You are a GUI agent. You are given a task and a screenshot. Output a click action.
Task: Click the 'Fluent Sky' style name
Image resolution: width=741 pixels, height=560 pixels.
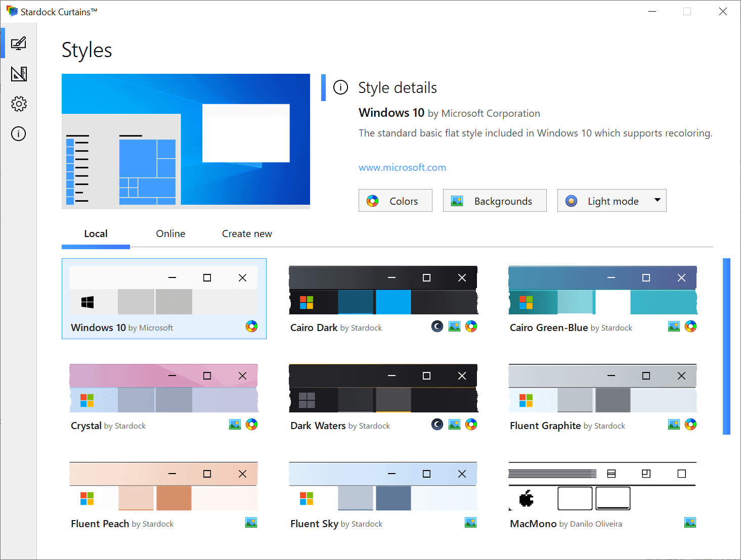coord(314,524)
